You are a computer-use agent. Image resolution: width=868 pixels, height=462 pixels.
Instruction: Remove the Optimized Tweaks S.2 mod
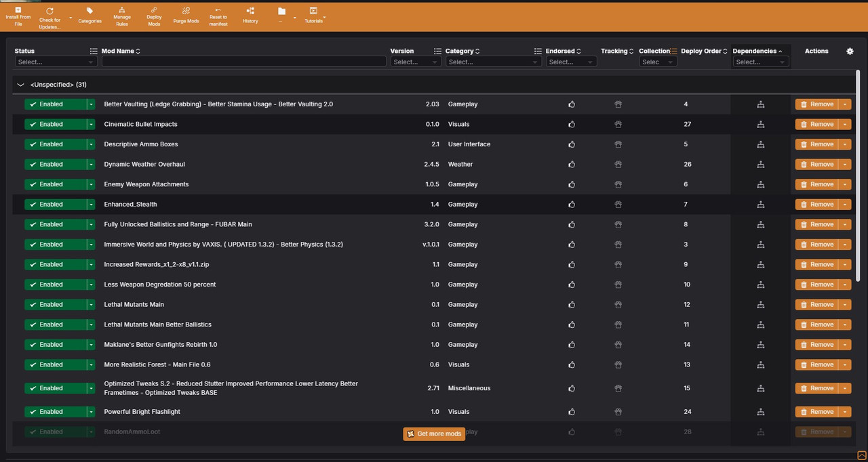[817, 388]
